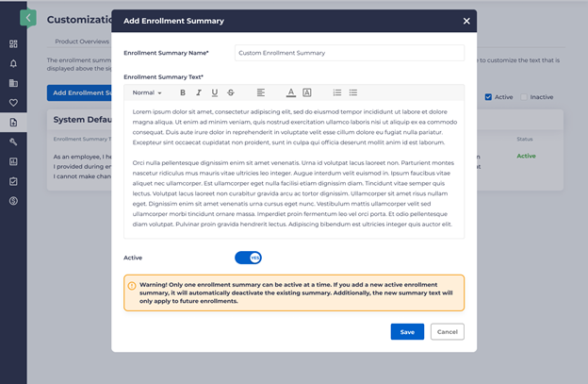Open notifications bell in sidebar

pyautogui.click(x=13, y=63)
